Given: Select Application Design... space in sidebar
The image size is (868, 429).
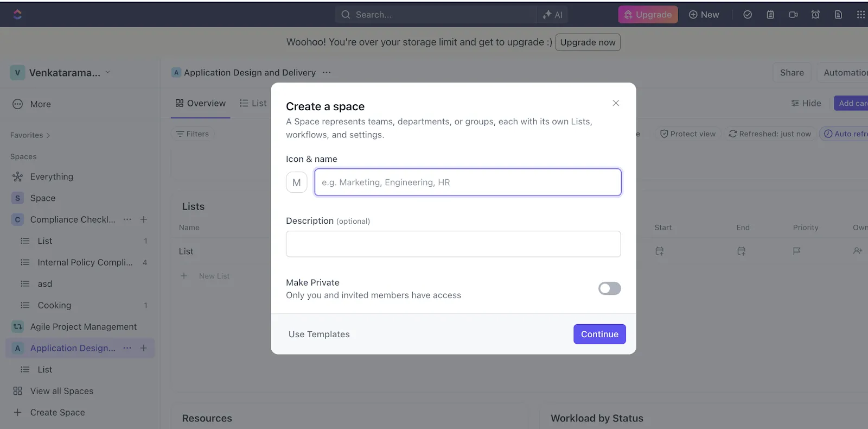Looking at the screenshot, I should point(73,348).
